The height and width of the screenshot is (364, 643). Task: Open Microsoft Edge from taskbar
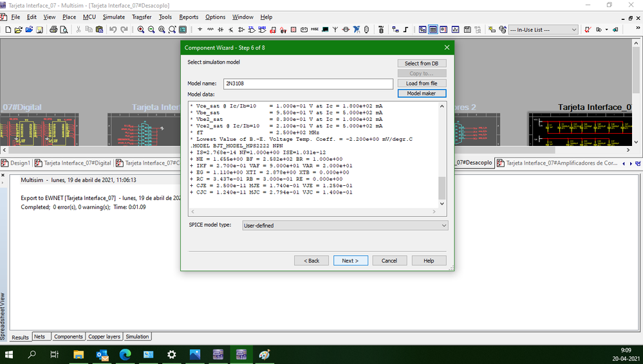point(125,354)
